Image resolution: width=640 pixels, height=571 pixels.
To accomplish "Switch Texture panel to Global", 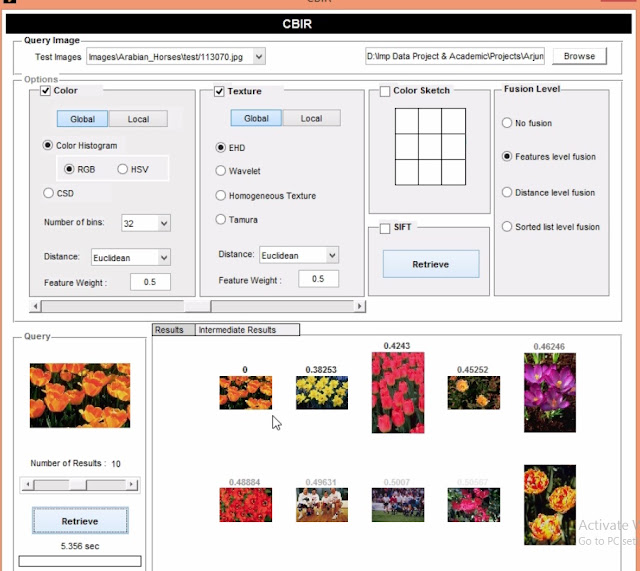I will (x=256, y=118).
